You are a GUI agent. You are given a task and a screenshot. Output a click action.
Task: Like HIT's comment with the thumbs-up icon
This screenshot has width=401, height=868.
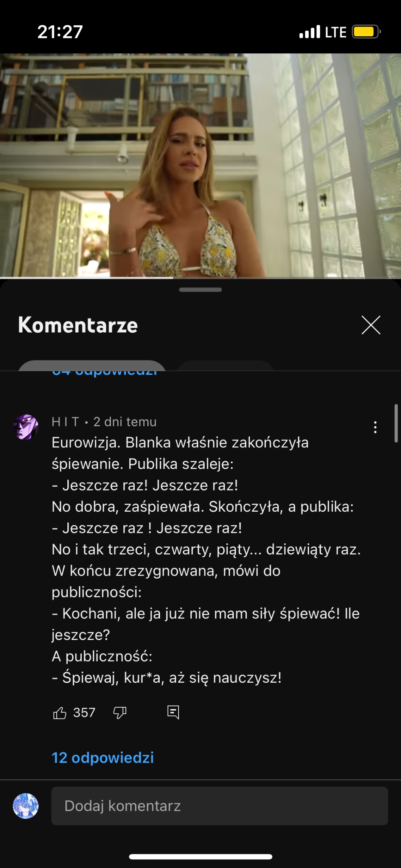click(60, 713)
